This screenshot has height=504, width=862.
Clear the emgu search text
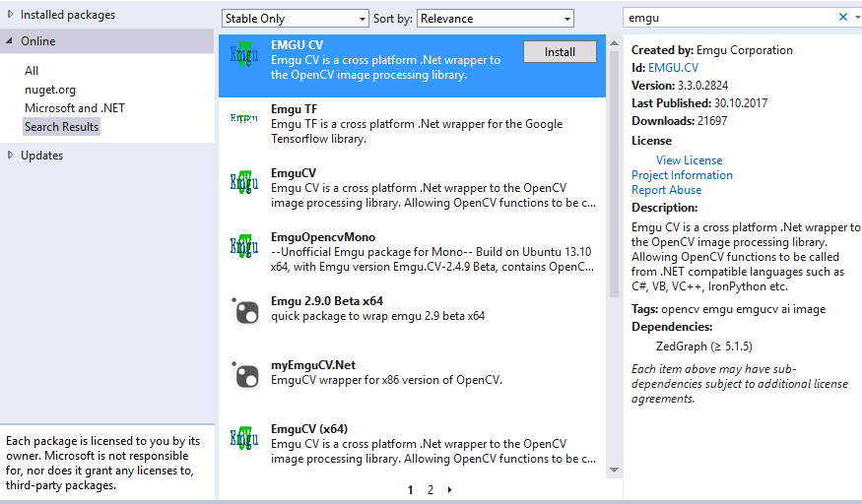click(843, 17)
